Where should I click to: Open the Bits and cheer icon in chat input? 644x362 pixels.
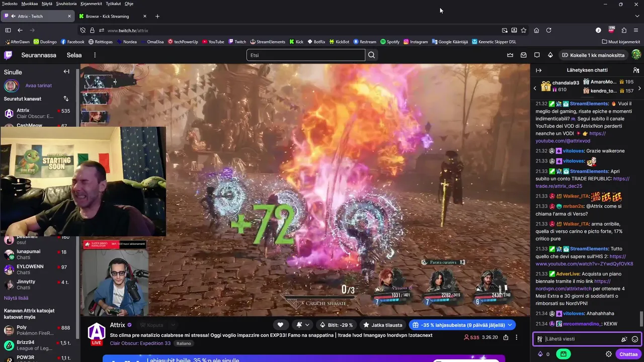(x=624, y=339)
